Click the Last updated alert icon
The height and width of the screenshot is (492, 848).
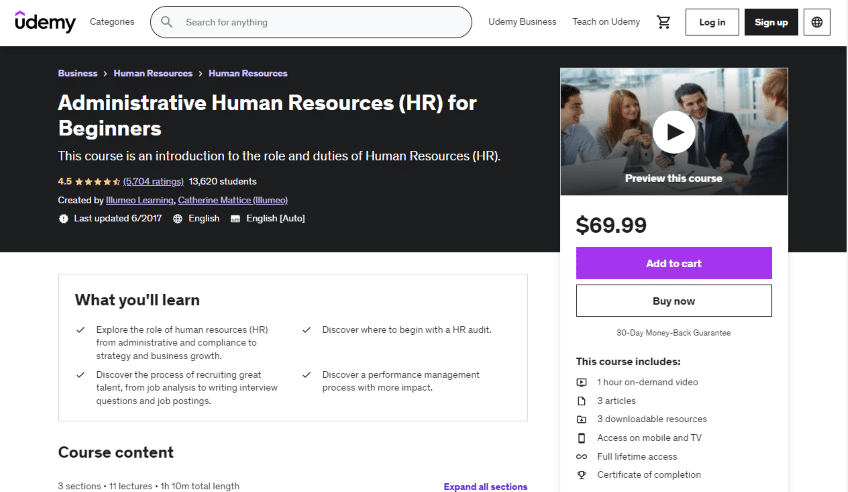(63, 218)
